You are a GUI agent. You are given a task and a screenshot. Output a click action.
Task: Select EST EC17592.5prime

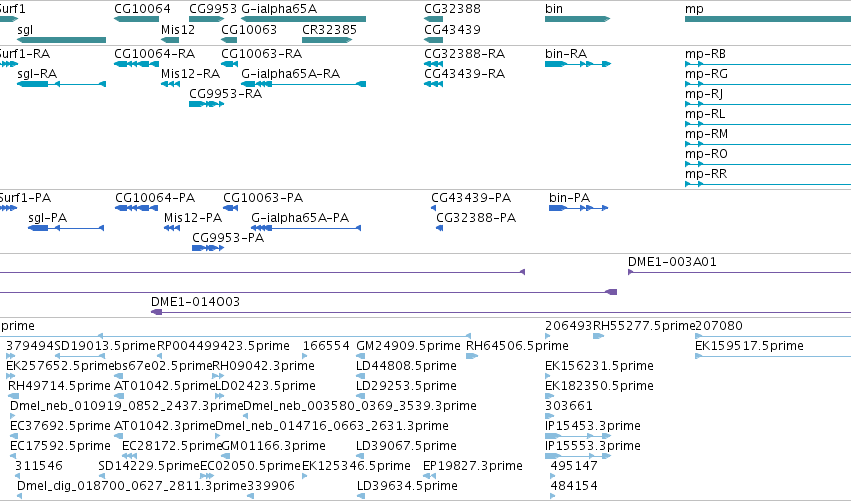coord(60,446)
